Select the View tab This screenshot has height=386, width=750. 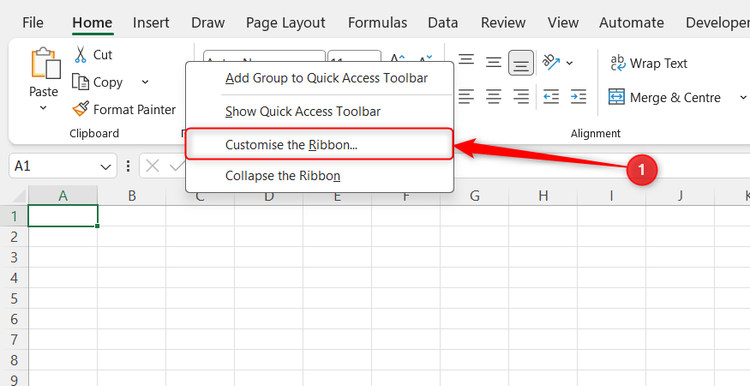[563, 22]
